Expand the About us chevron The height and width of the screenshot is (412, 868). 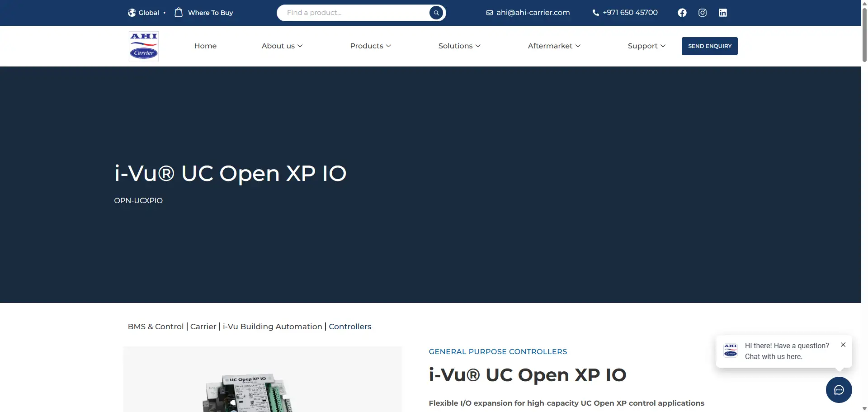coord(300,46)
